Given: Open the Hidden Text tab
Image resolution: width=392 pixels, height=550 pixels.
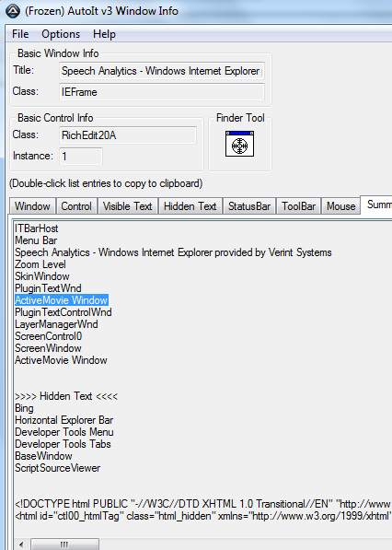Looking at the screenshot, I should pos(190,205).
